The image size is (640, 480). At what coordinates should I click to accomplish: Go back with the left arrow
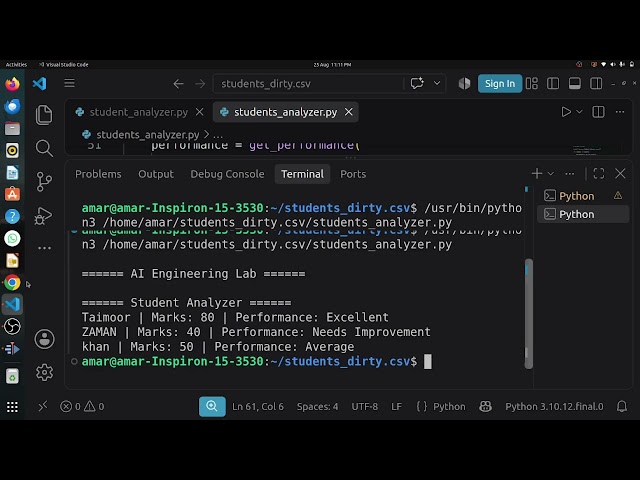click(178, 84)
